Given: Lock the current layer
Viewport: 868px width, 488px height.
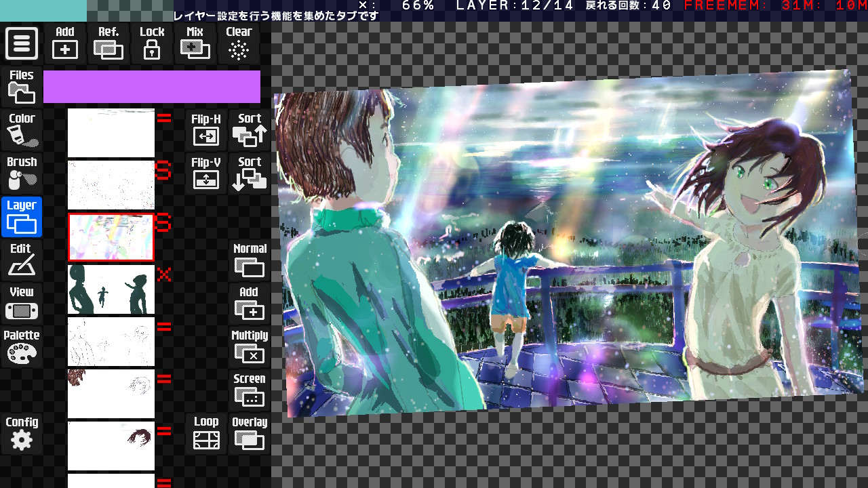Looking at the screenshot, I should [x=152, y=43].
